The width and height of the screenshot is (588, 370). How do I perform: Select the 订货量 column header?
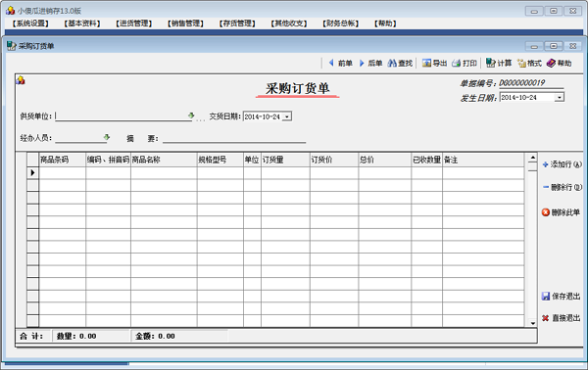coord(285,160)
